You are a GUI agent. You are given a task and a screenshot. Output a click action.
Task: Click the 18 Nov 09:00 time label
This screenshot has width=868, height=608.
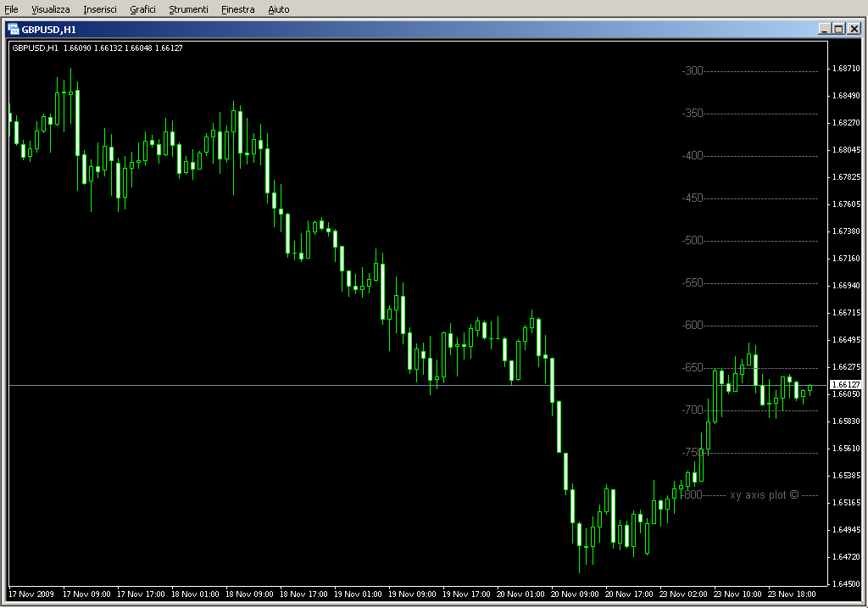(x=249, y=594)
